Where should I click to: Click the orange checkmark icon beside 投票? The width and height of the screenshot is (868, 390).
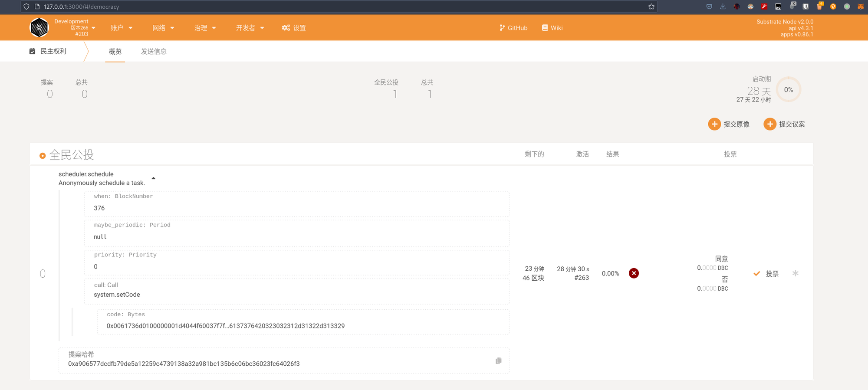(756, 274)
